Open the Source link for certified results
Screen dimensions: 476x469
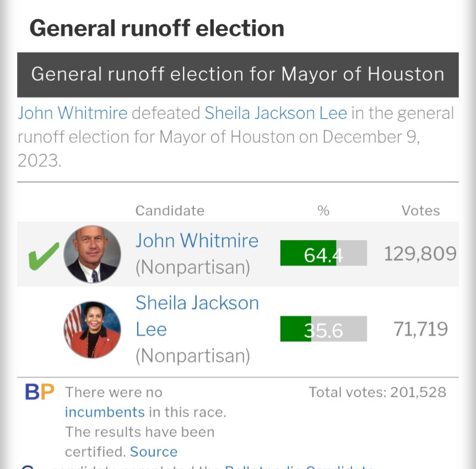[154, 452]
